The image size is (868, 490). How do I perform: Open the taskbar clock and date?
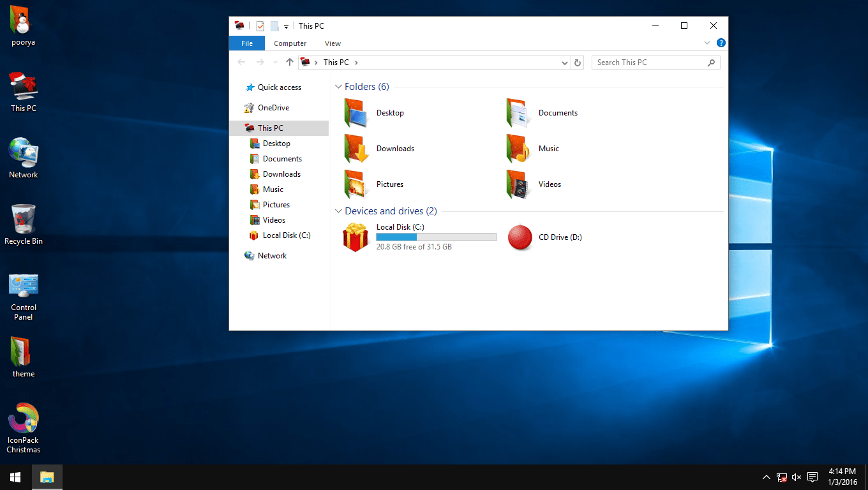click(x=842, y=477)
